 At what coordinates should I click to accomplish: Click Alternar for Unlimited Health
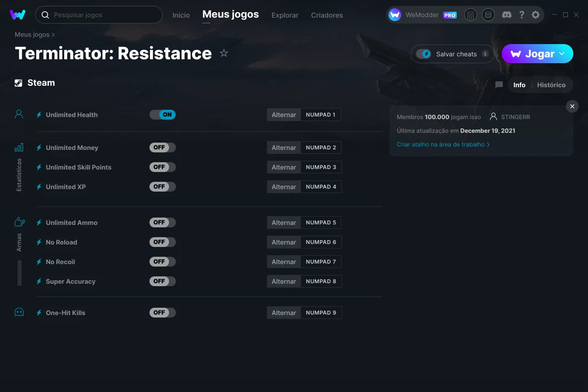click(284, 115)
